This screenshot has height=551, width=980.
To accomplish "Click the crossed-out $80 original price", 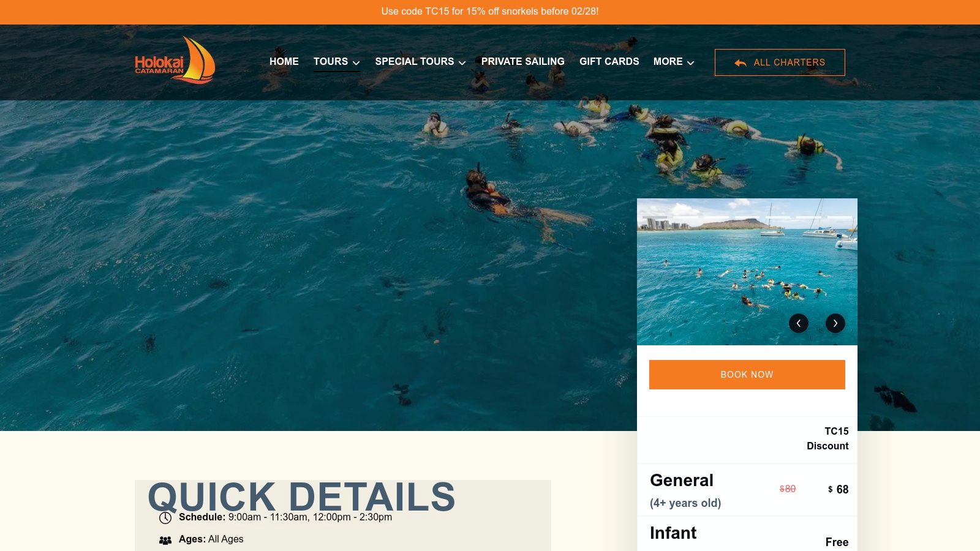I will (x=788, y=489).
